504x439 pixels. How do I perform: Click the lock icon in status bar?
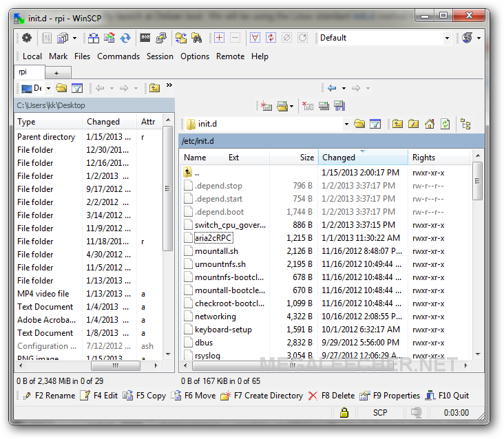click(x=344, y=412)
